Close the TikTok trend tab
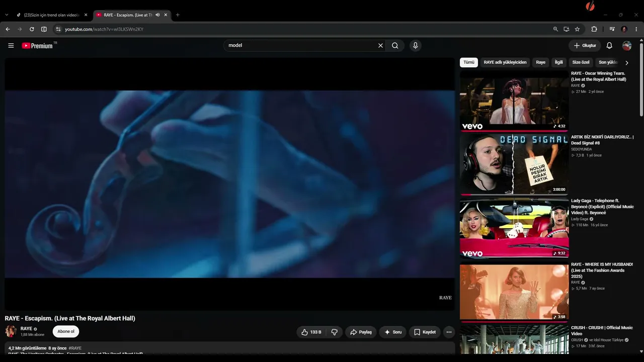 [86, 15]
